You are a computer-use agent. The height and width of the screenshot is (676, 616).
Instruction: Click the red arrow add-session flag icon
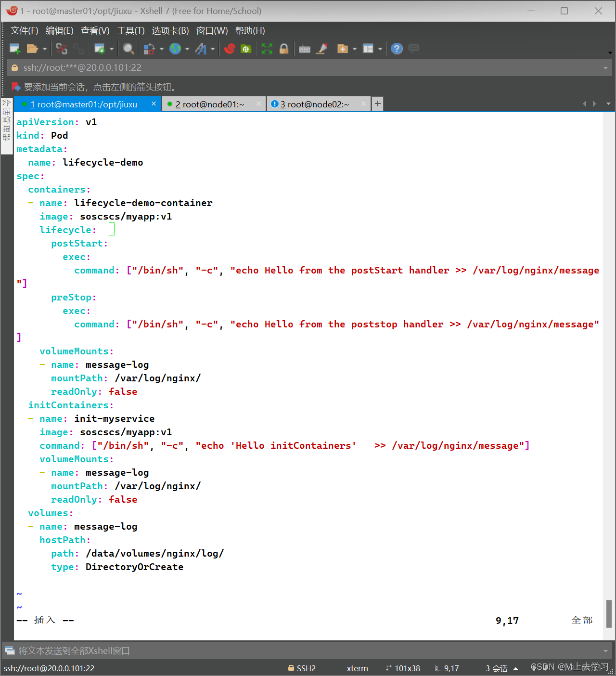16,87
